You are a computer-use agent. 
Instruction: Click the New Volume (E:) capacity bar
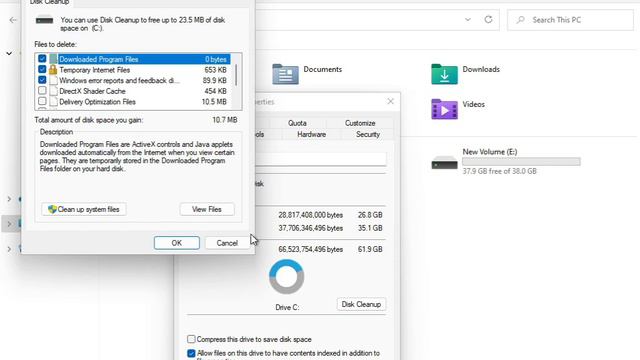521,162
